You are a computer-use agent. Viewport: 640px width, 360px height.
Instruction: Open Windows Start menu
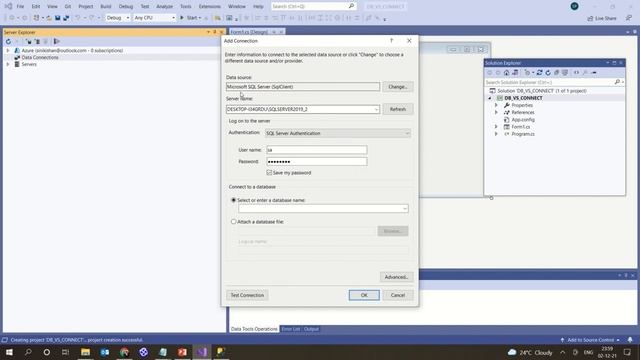coord(9,352)
